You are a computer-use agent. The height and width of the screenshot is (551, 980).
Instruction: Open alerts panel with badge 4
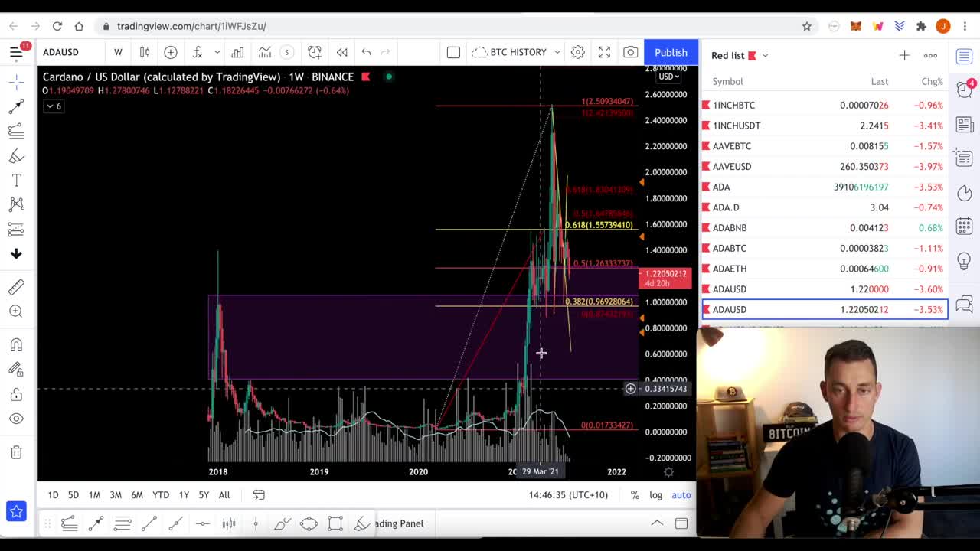point(965,90)
